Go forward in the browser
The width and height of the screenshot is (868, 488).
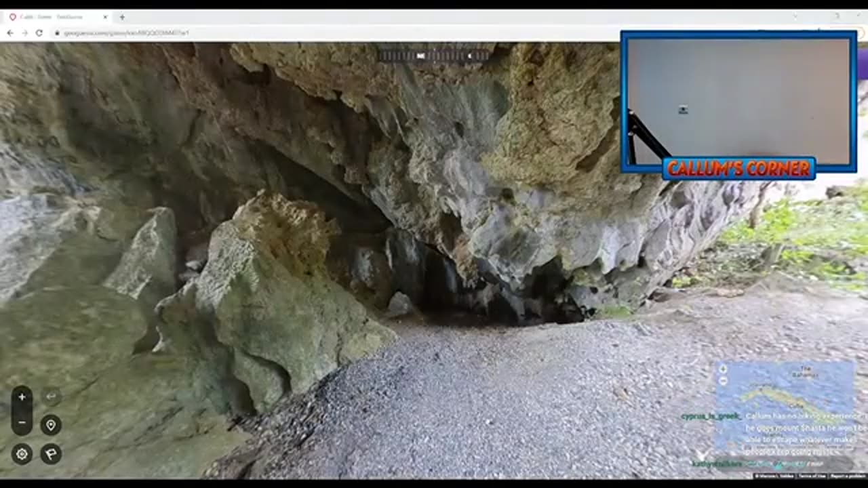[x=24, y=33]
